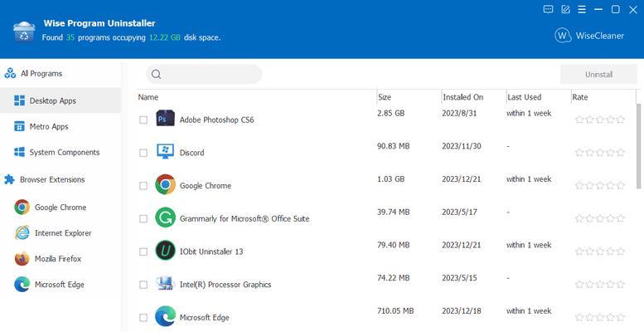Check the Microsoft Edge checkbox
This screenshot has height=332, width=644.
[x=143, y=317]
